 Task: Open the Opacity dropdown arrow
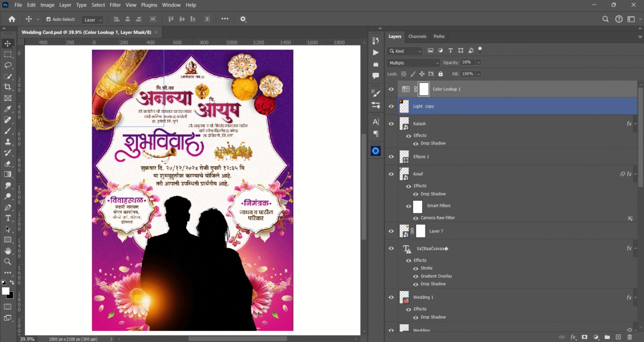point(478,62)
